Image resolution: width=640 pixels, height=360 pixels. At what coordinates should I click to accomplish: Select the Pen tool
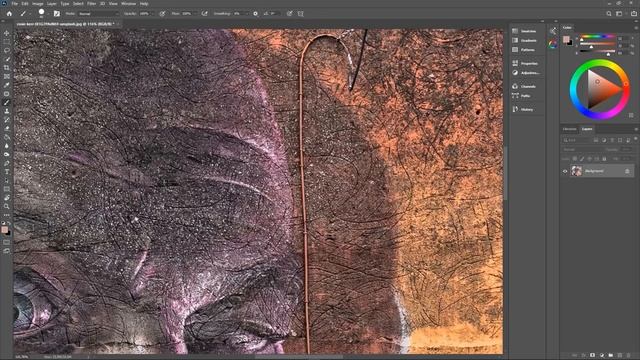click(x=7, y=163)
